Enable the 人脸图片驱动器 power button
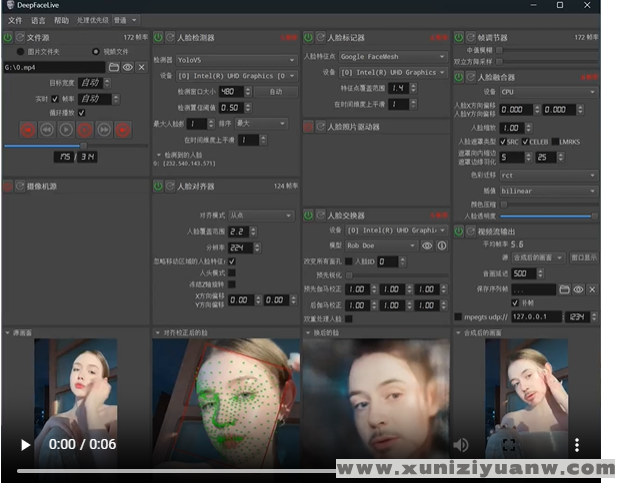The image size is (620, 483). 308,127
